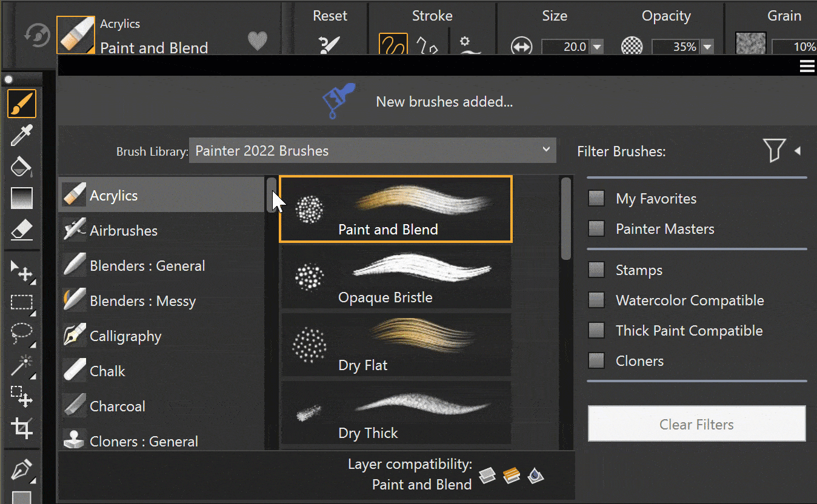Open the Filter Brushes funnel icon

pos(776,151)
